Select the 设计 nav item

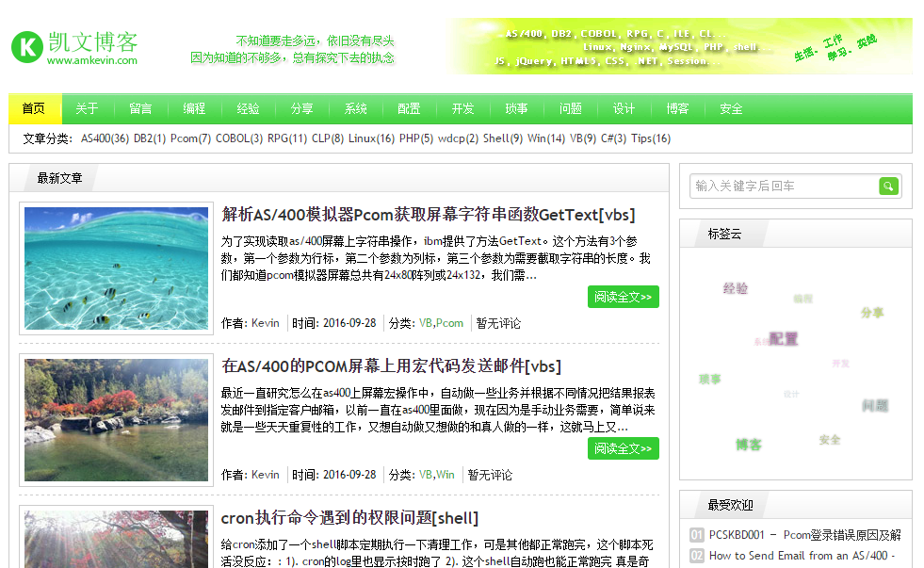pyautogui.click(x=624, y=108)
